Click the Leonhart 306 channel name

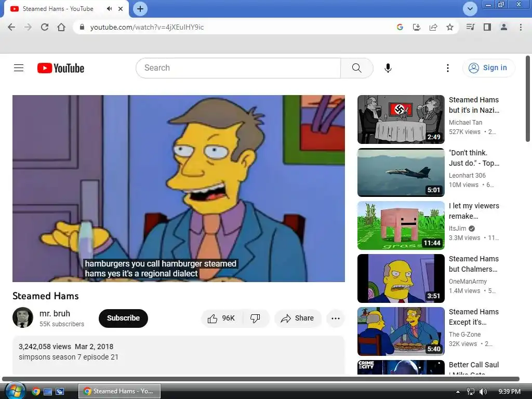point(467,176)
